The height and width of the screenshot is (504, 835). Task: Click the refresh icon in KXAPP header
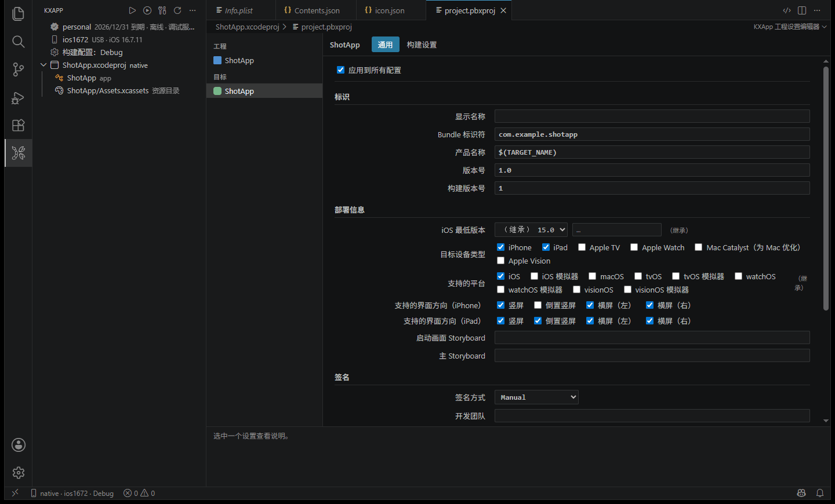tap(177, 10)
